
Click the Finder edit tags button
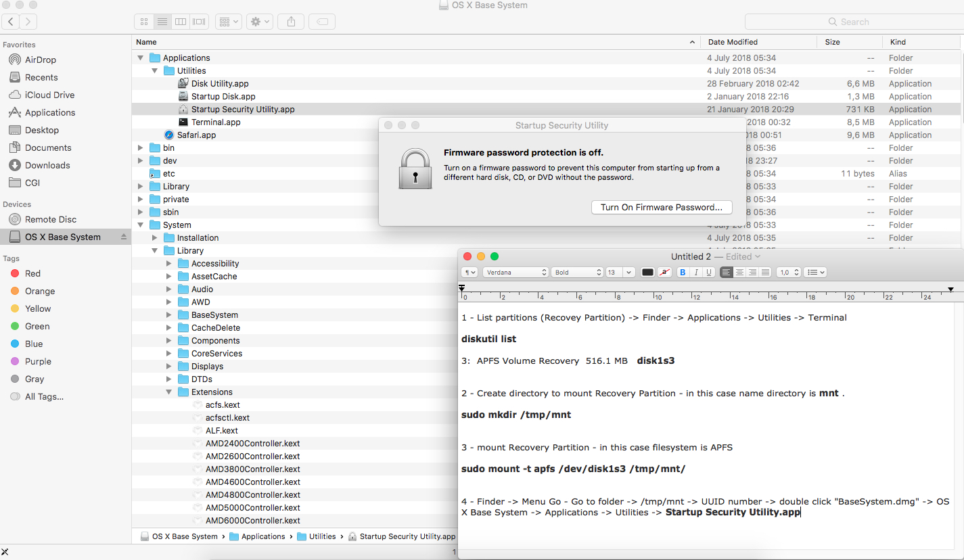[323, 22]
